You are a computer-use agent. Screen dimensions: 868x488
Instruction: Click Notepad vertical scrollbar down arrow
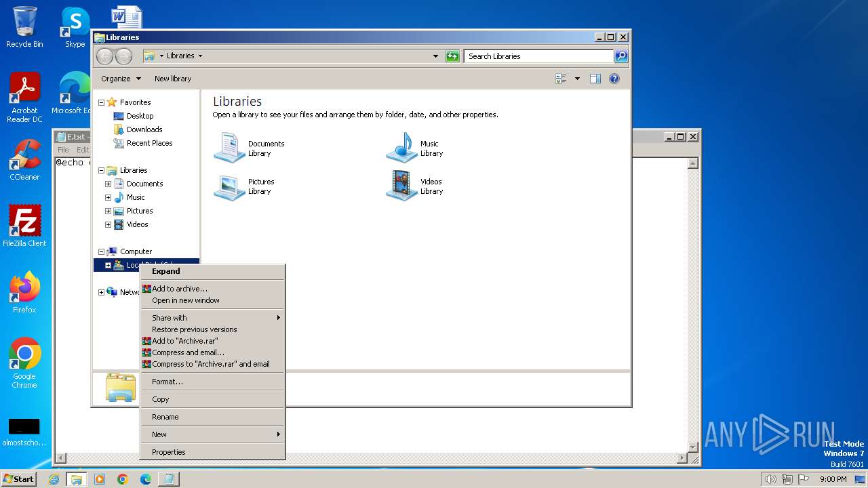[693, 447]
